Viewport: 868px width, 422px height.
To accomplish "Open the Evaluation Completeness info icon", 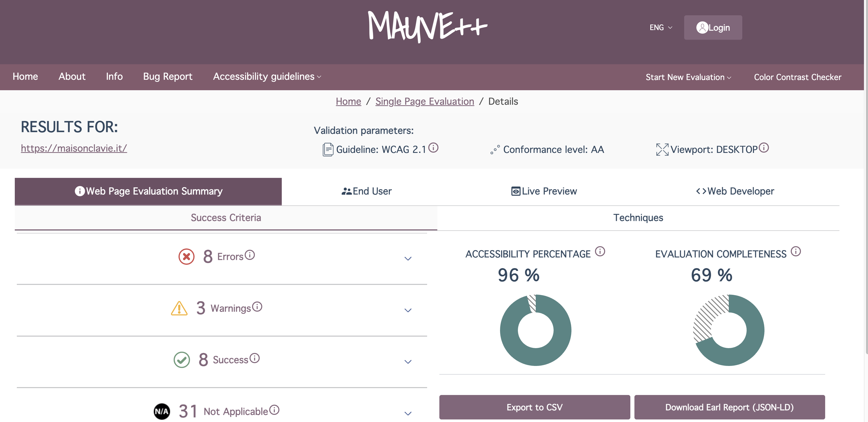I will 796,251.
